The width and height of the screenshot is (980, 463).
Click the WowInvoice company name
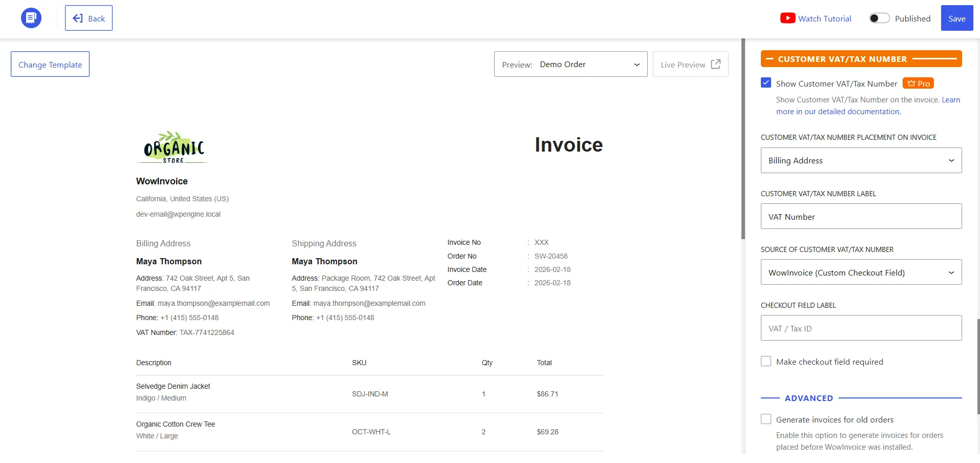pyautogui.click(x=162, y=181)
